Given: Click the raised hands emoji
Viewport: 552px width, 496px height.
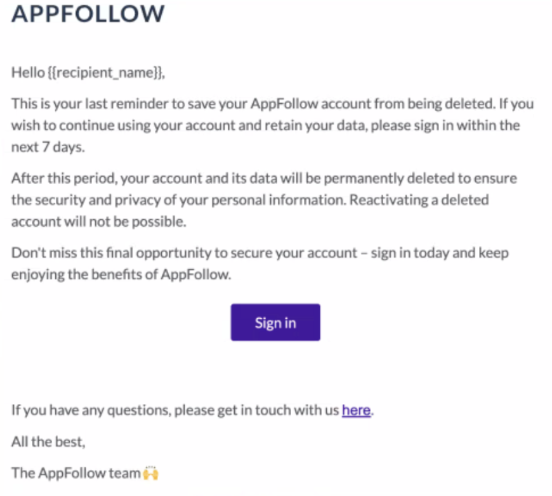Looking at the screenshot, I should (x=151, y=473).
